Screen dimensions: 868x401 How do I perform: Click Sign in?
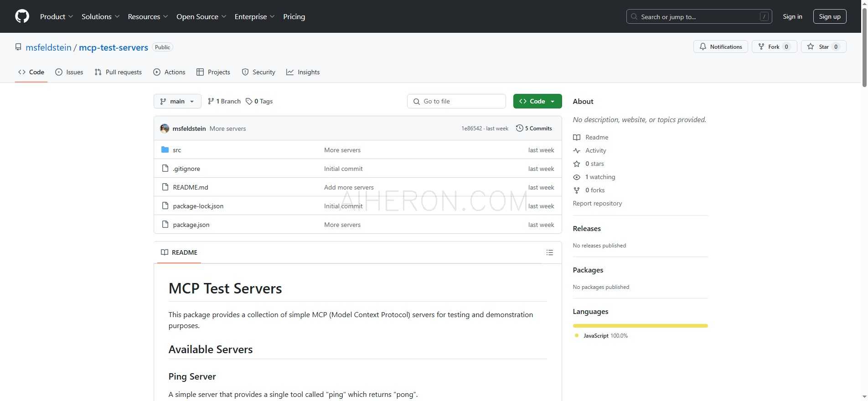[792, 16]
